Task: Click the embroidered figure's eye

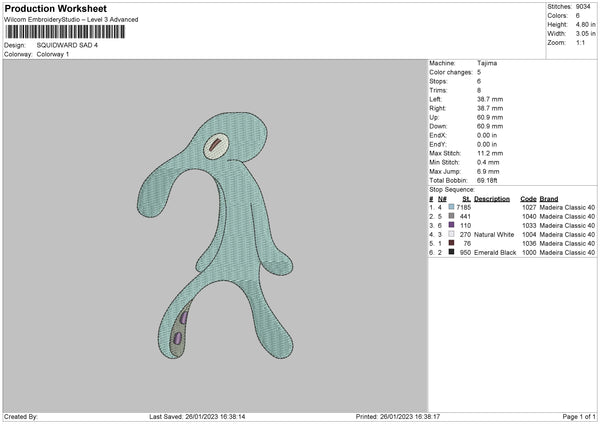Action: click(x=216, y=148)
